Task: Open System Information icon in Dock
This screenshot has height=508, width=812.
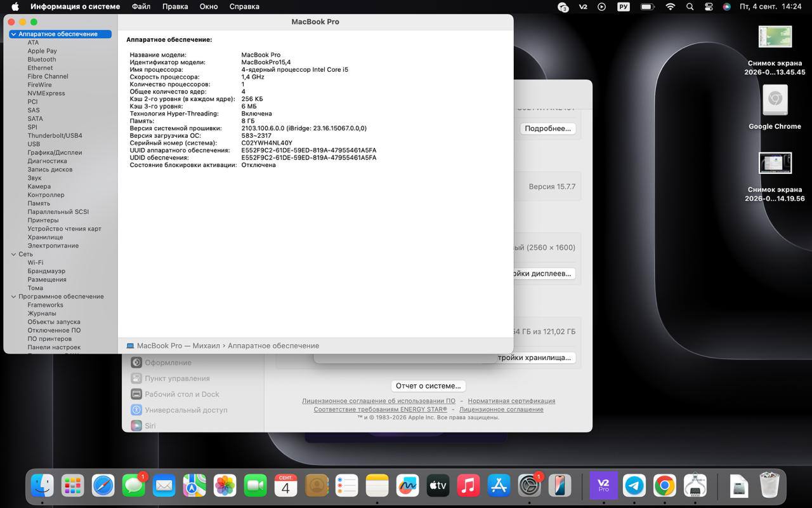Action: (x=695, y=486)
